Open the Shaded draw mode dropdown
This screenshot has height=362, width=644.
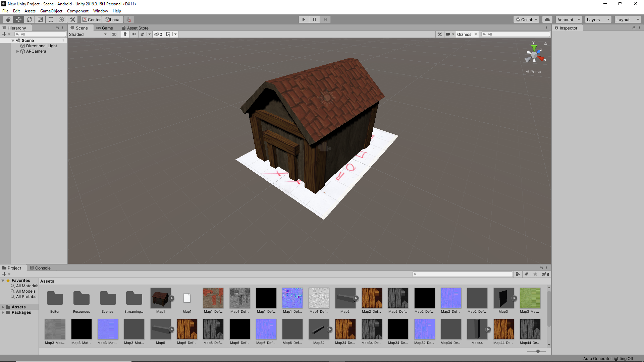[x=88, y=34]
